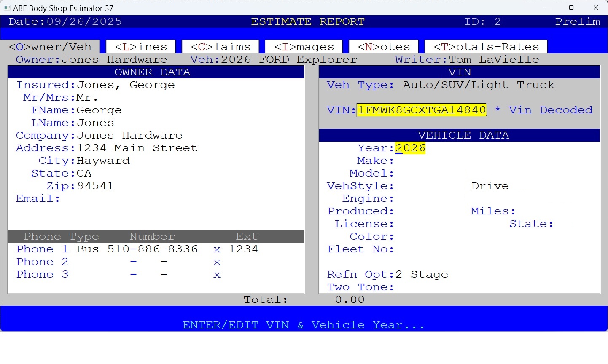The height and width of the screenshot is (364, 608).
Task: Click the Zip code field 94541
Action: [x=95, y=186]
